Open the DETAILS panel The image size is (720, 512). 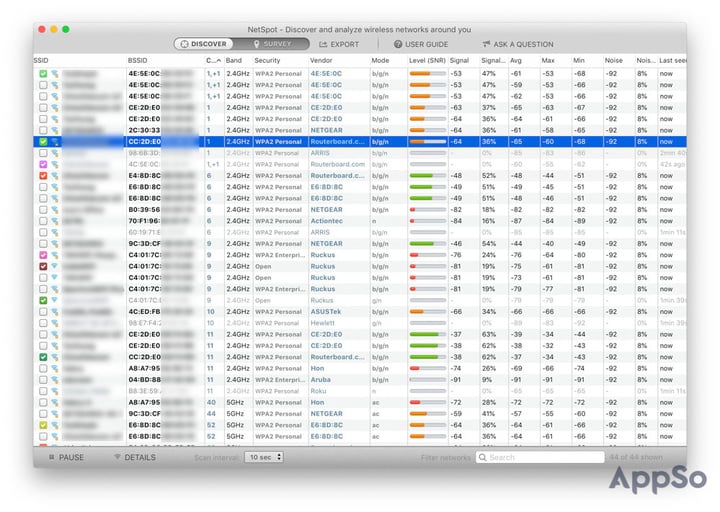pyautogui.click(x=135, y=457)
